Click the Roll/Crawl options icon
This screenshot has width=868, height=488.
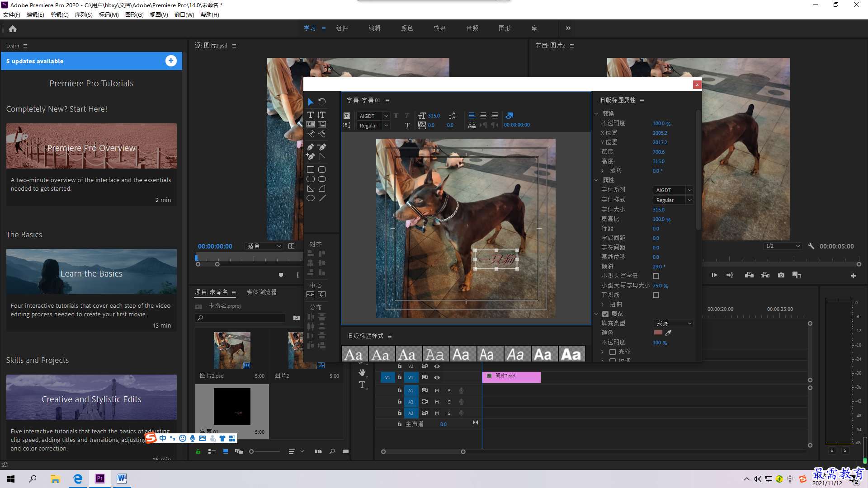[x=347, y=125]
